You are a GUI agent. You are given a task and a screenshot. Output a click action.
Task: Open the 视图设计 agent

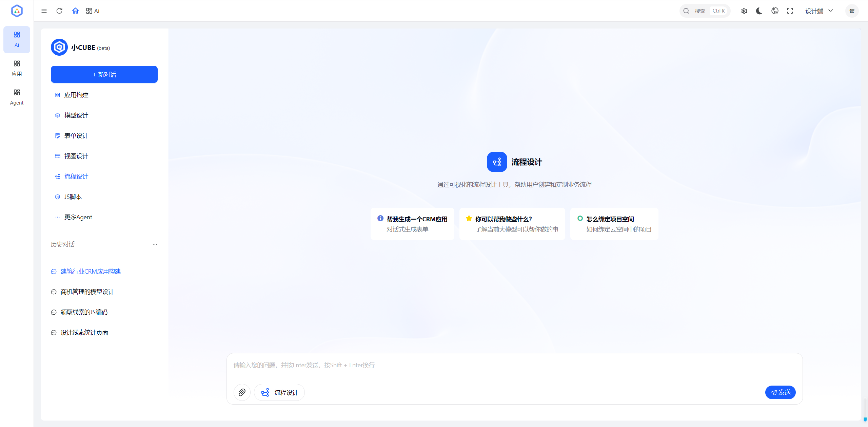tap(75, 156)
